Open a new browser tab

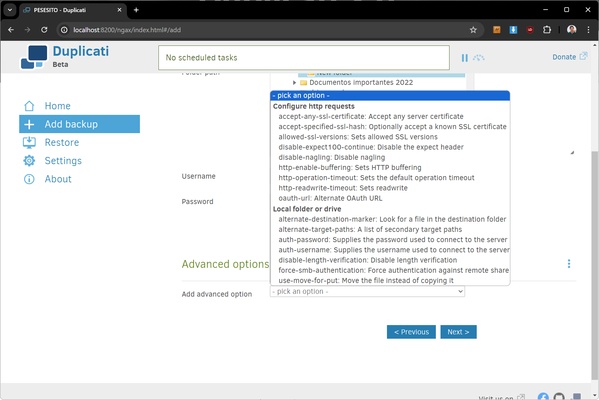(136, 10)
